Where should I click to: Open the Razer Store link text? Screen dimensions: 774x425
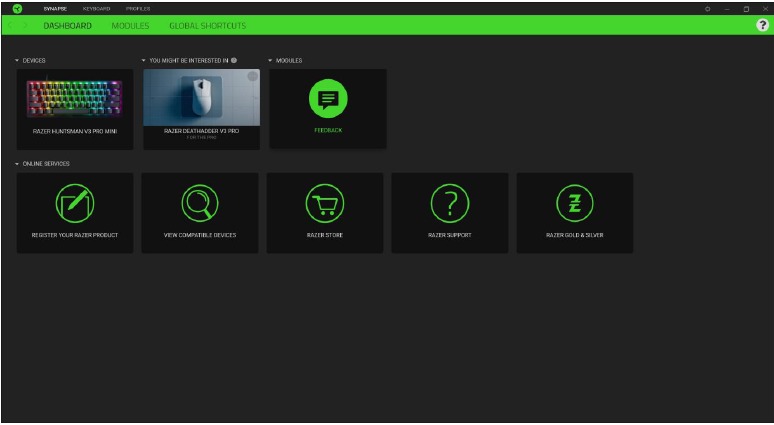(x=325, y=235)
